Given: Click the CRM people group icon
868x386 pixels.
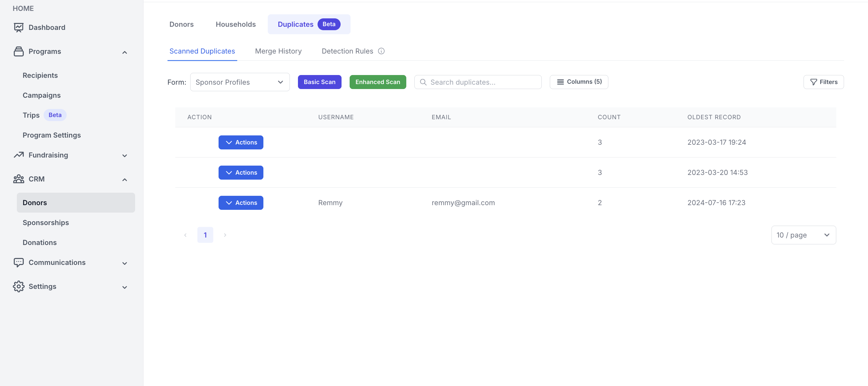Looking at the screenshot, I should 19,179.
